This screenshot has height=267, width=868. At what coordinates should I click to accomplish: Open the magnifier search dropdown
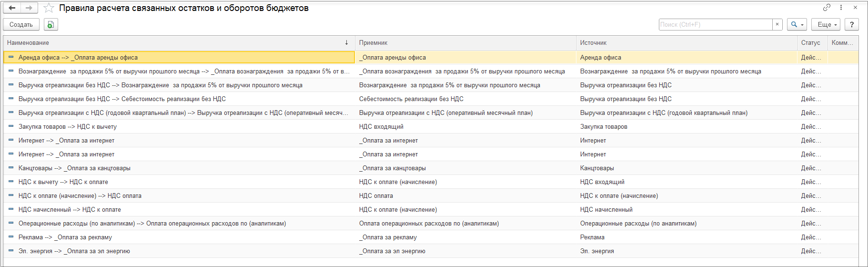click(x=797, y=24)
